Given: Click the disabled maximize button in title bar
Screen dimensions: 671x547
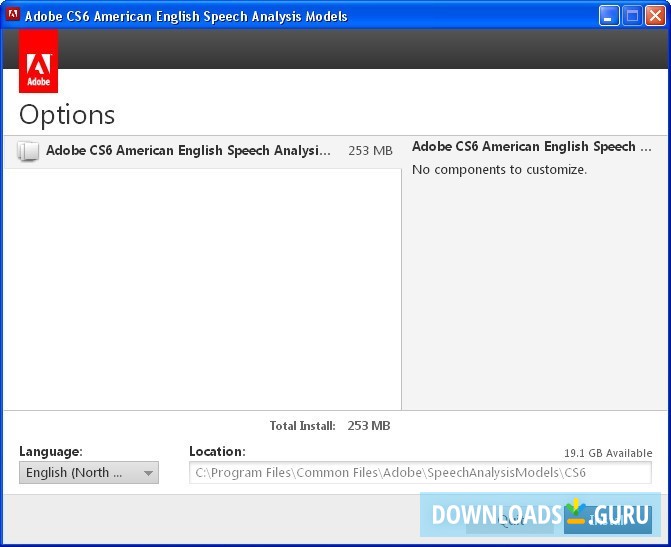Looking at the screenshot, I should pos(632,16).
